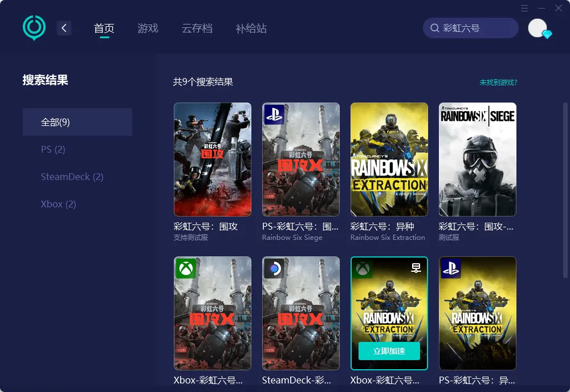The height and width of the screenshot is (392, 570).
Task: Open the Rainbow Six Extraction 异种 cover
Action: point(389,160)
